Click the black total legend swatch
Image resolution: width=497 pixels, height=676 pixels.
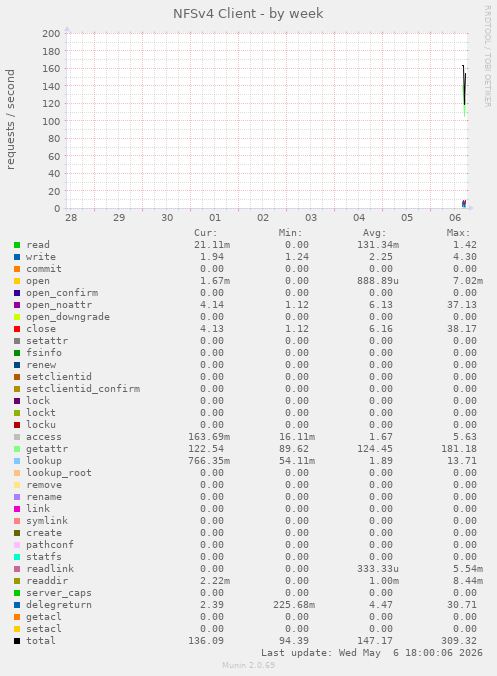click(x=17, y=641)
